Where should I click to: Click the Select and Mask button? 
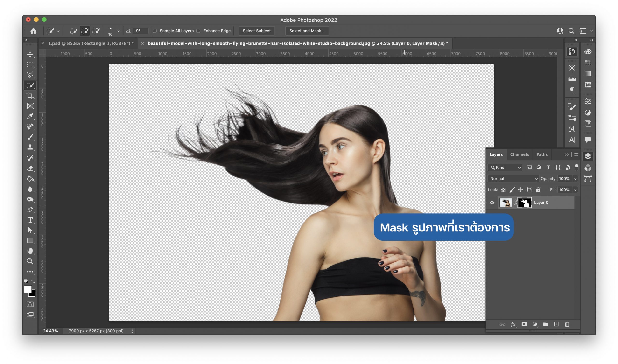307,31
